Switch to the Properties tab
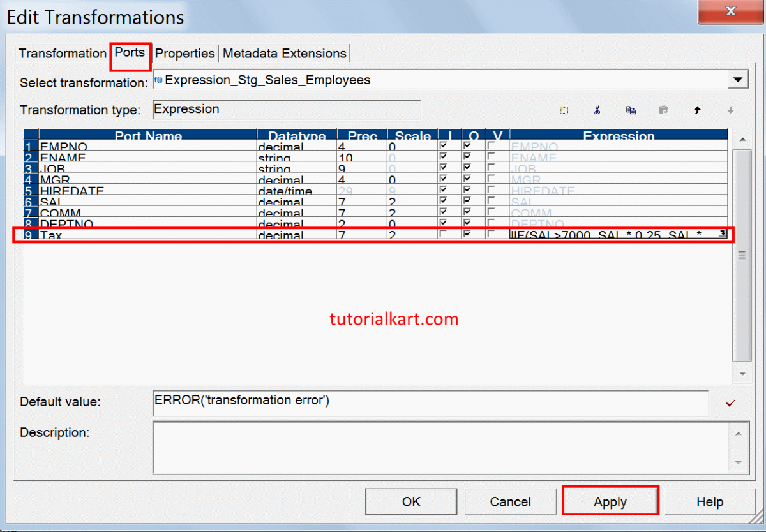The image size is (766, 532). [x=184, y=54]
